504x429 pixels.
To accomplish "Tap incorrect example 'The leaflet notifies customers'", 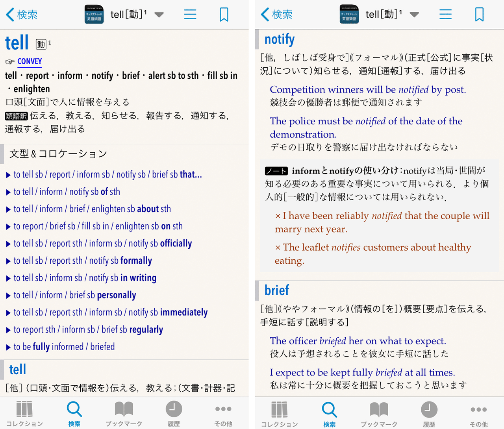I will tap(373, 254).
